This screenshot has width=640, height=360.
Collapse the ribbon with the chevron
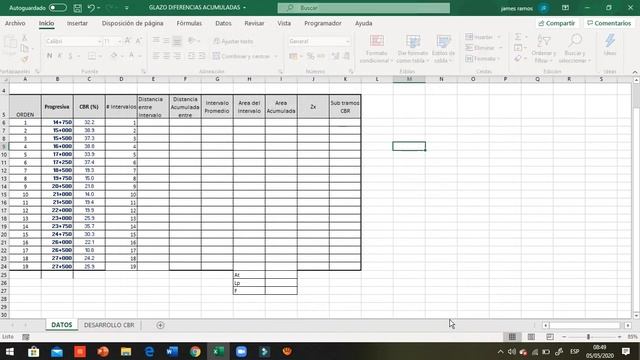pos(635,72)
